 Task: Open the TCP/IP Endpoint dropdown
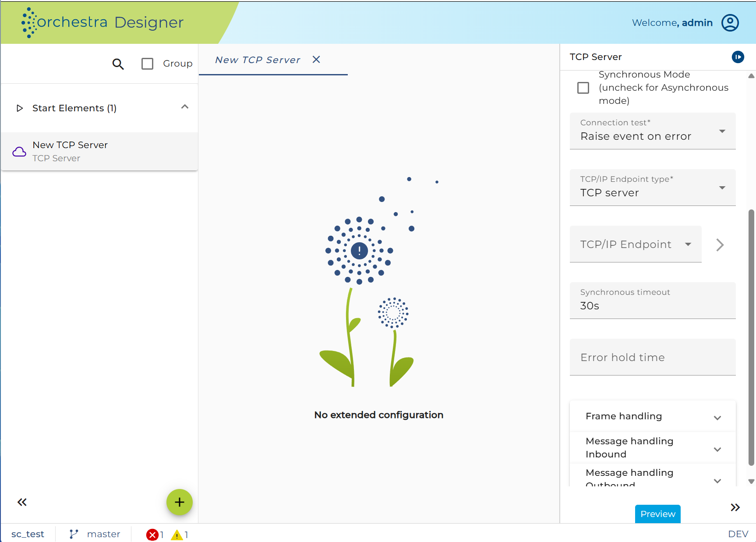tap(636, 244)
